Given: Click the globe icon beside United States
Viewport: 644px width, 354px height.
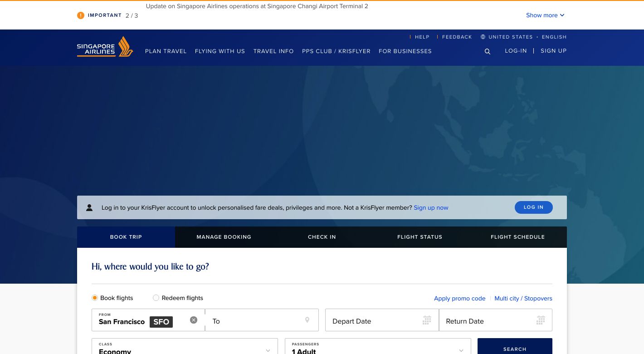Looking at the screenshot, I should [483, 37].
